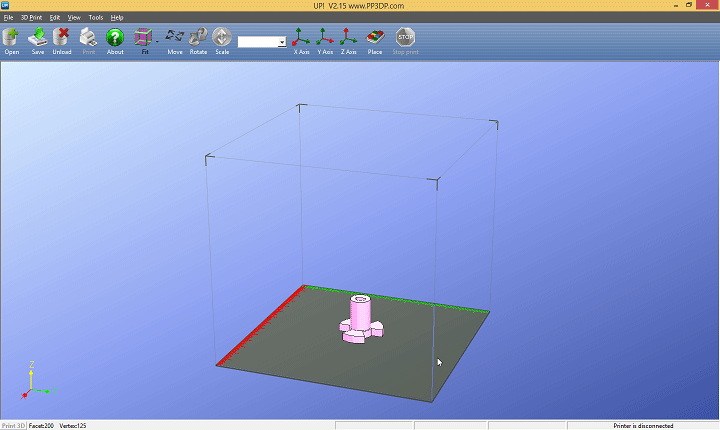Screen dimensions: 720x430
Task: Expand the value dropdown arrow in toolbar
Action: [x=282, y=42]
